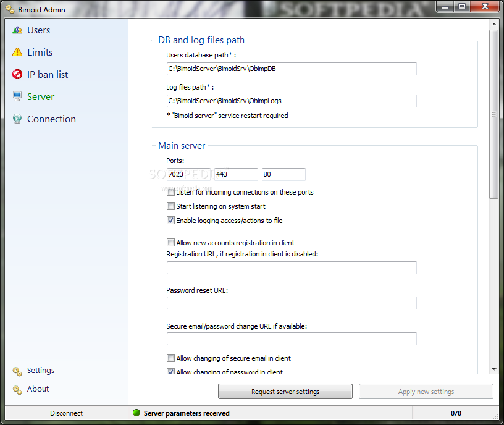Viewport: 504px width, 425px height.
Task: Click the Server parameters received status text
Action: (187, 413)
